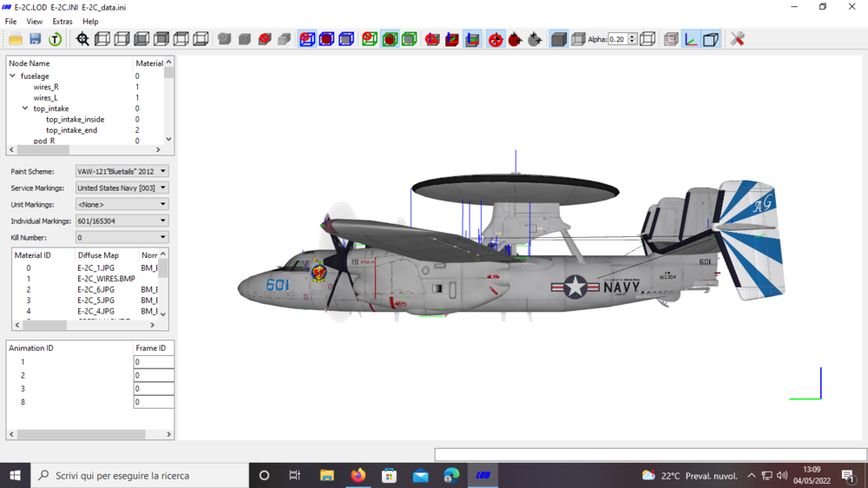Open File Explorer from the taskbar
The height and width of the screenshot is (488, 868).
tap(326, 475)
